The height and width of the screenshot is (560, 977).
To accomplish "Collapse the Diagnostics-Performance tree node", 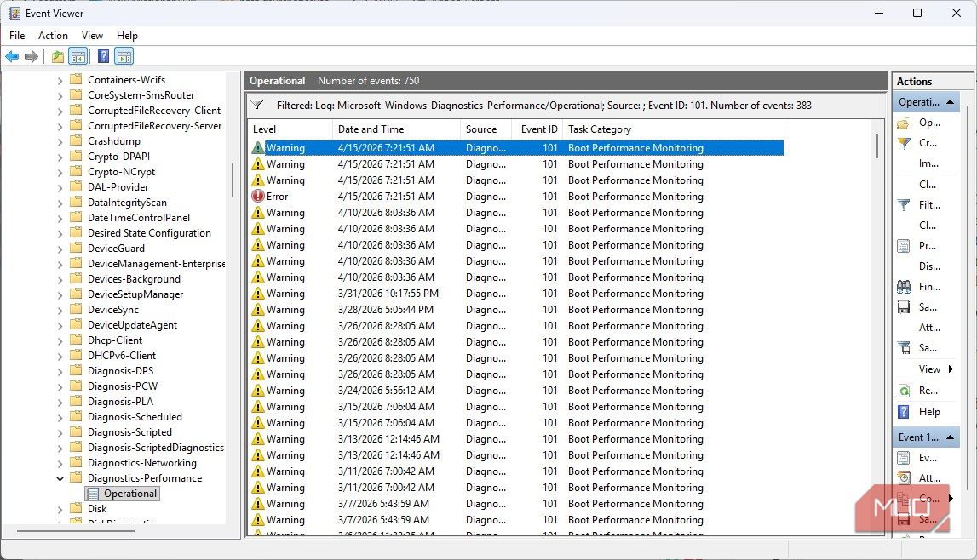I will tap(60, 478).
